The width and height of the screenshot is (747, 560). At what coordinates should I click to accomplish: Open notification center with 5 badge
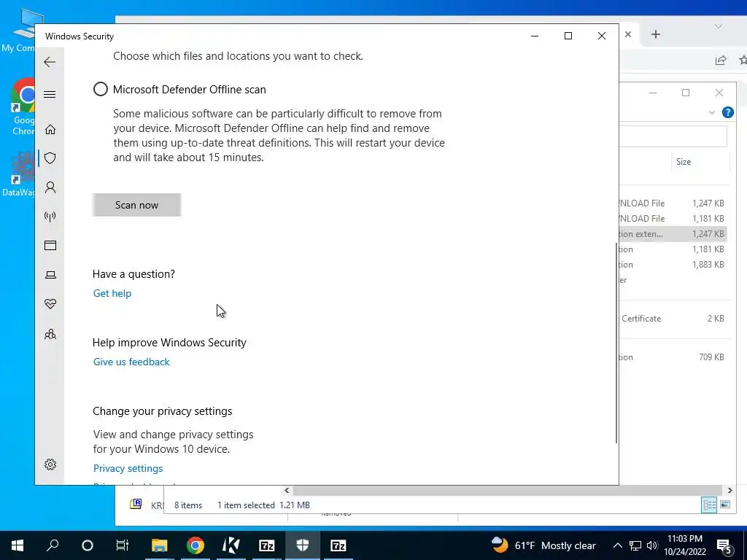[x=724, y=546]
